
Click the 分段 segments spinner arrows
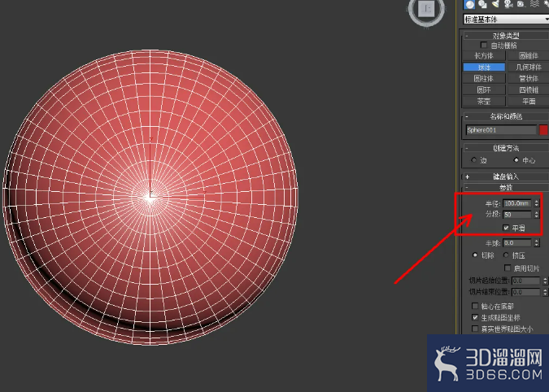coord(537,215)
